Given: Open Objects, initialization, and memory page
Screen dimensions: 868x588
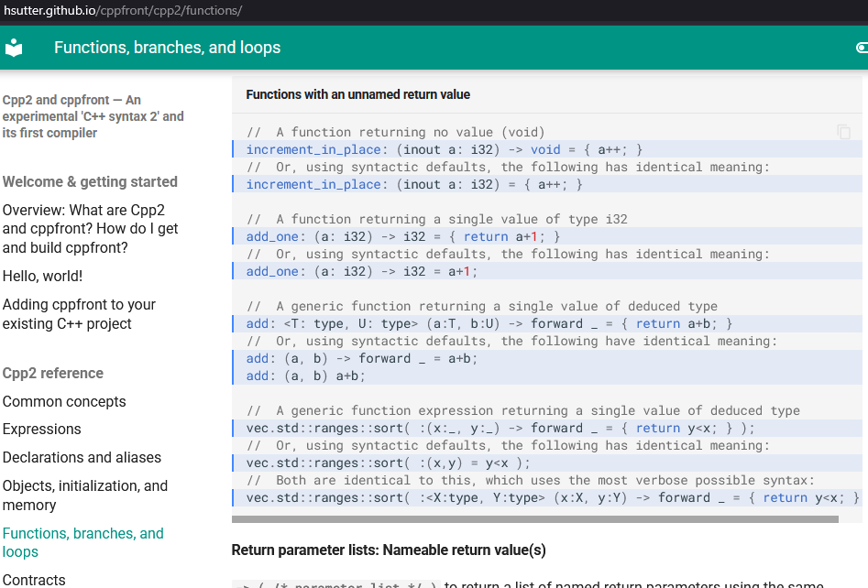Looking at the screenshot, I should [85, 495].
